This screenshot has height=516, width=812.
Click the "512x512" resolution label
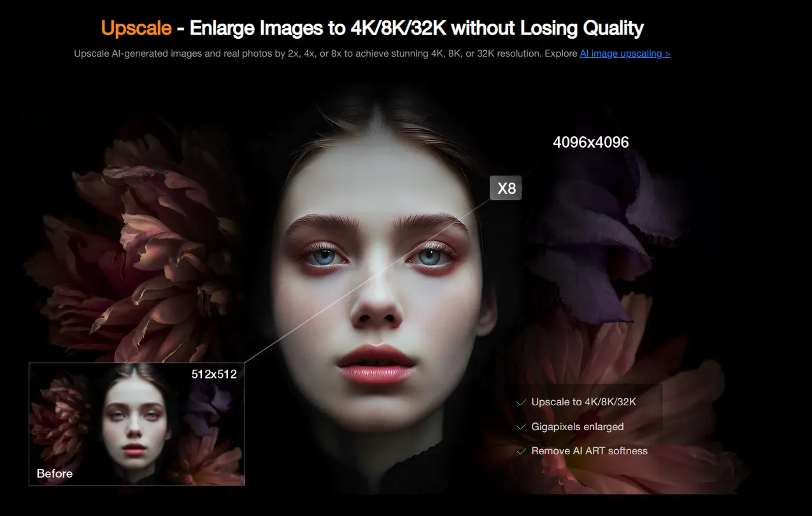[214, 374]
